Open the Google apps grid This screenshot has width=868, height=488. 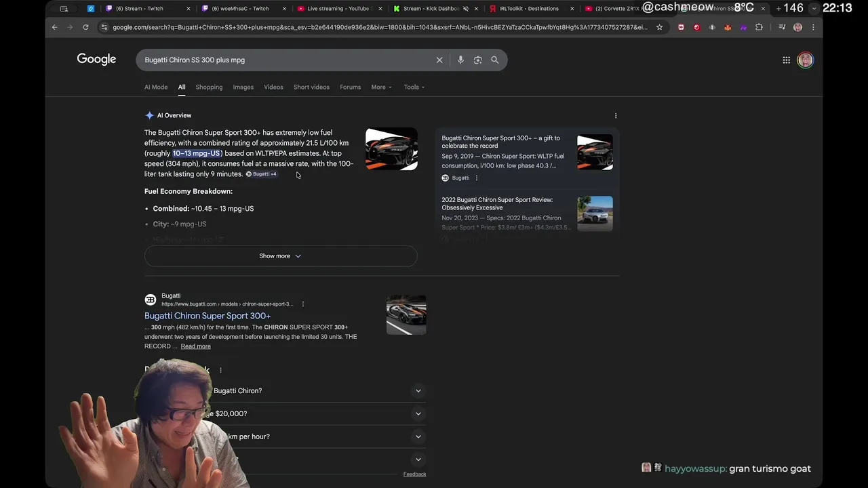(x=786, y=60)
